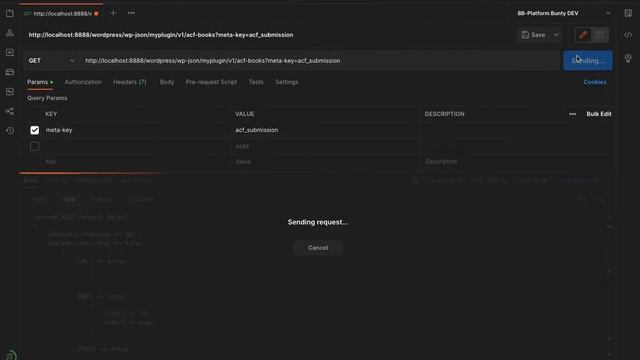The height and width of the screenshot is (360, 640).
Task: Open the comments icon next to pencil
Action: [599, 35]
